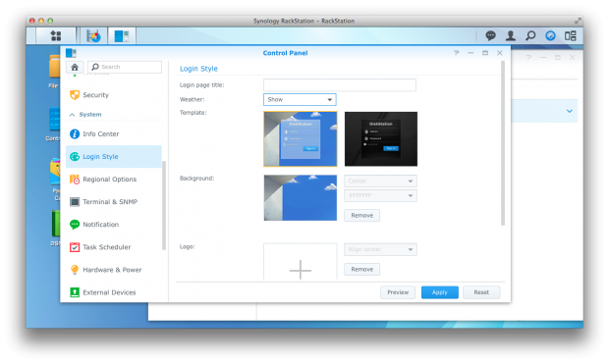The image size is (609, 364).
Task: Remove the background image
Action: [362, 216]
